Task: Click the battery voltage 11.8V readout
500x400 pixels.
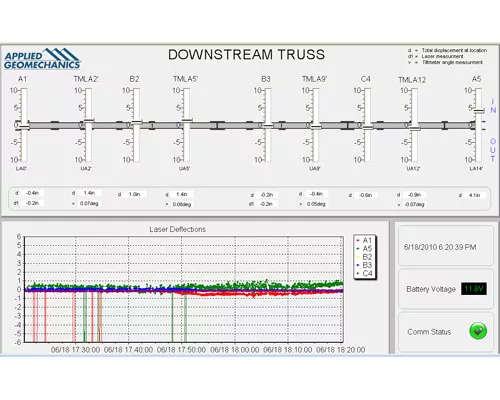Action: point(474,289)
